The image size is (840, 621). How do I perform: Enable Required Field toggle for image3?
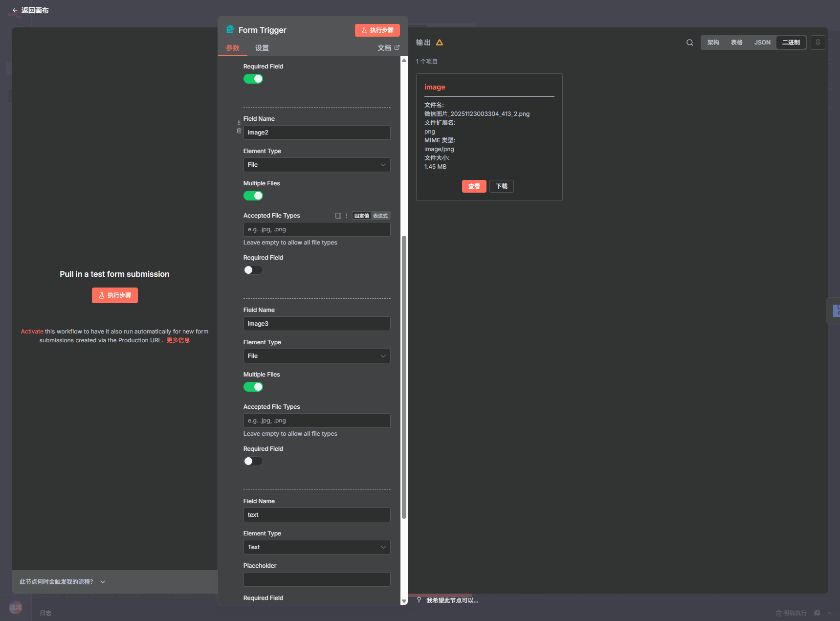[x=253, y=461]
